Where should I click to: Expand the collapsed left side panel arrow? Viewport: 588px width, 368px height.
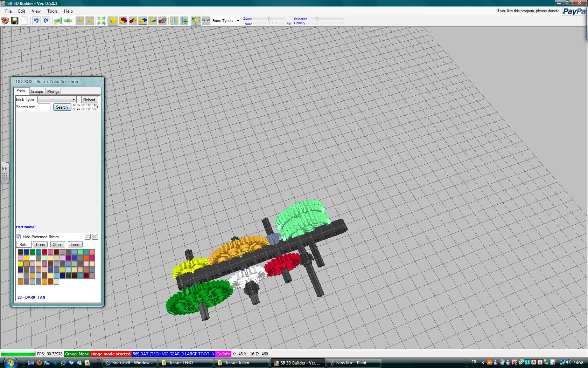(x=5, y=169)
